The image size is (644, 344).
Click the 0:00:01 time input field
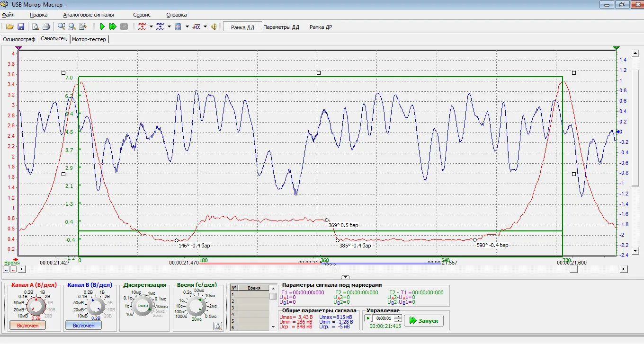(x=384, y=318)
